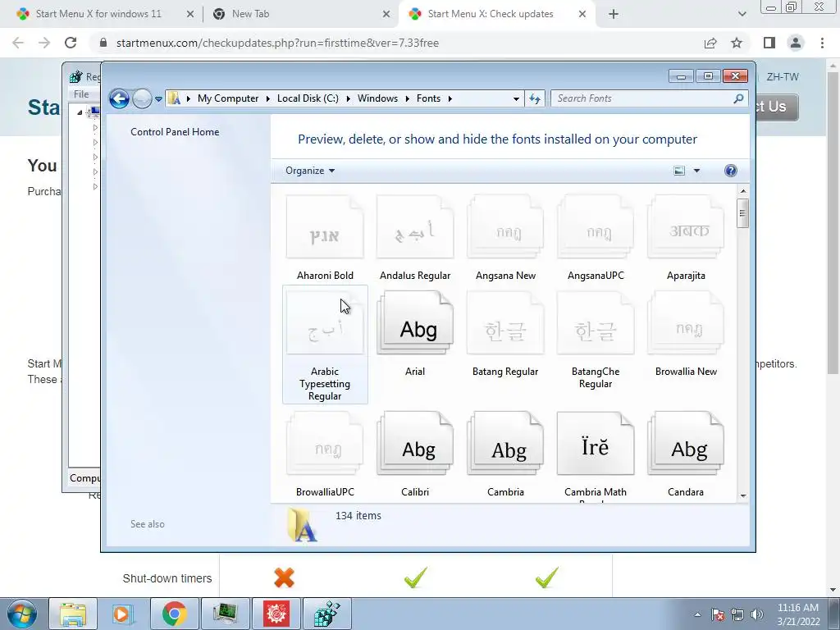Screen dimensions: 840x630
Task: Open Registry Editor taskbar icon
Action: (x=327, y=614)
